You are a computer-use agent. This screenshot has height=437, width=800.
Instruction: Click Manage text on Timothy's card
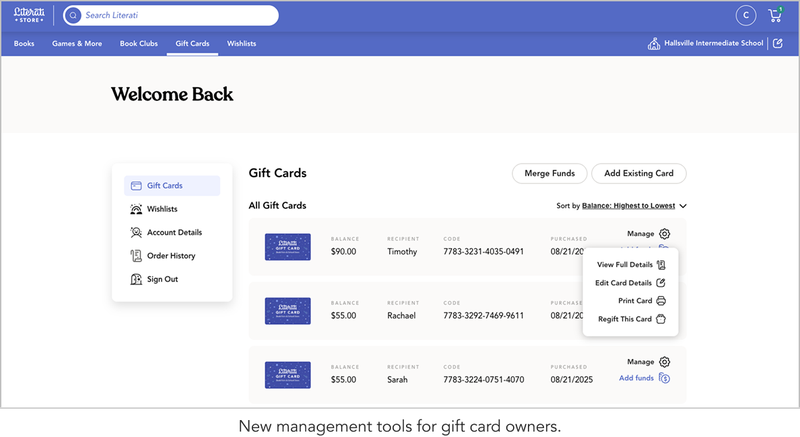640,234
